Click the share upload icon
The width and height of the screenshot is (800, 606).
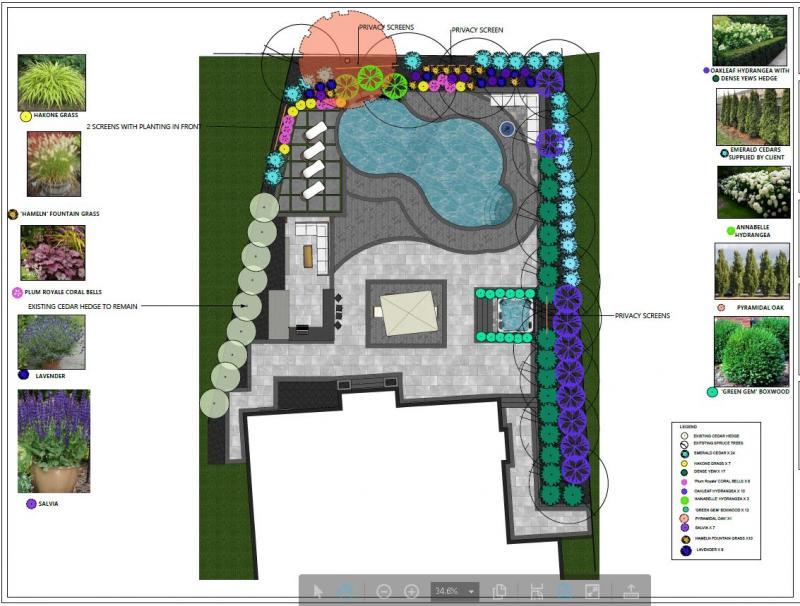[x=632, y=591]
